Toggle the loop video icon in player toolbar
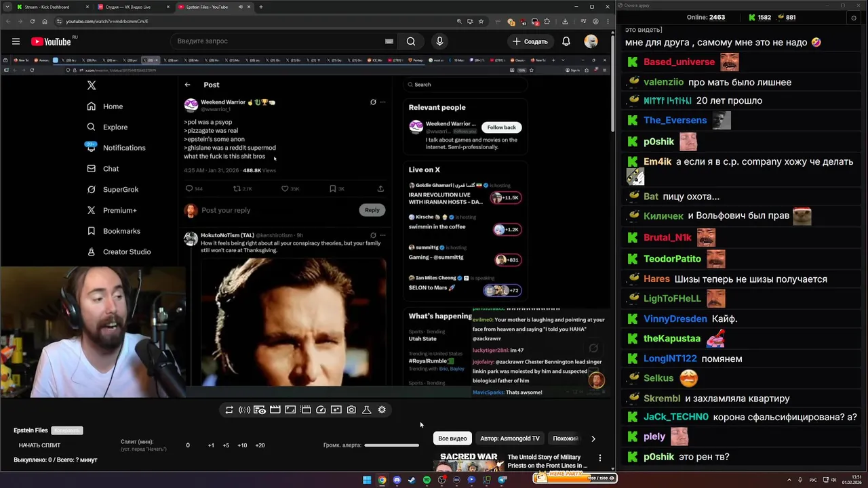868x488 pixels. click(x=229, y=410)
